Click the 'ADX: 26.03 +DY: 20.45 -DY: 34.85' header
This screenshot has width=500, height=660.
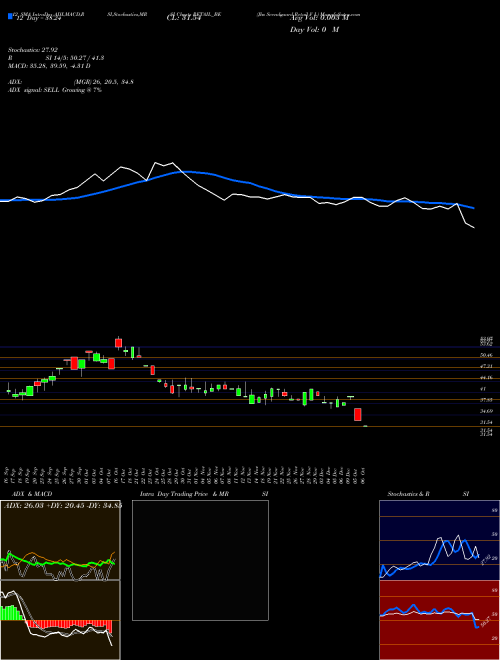point(62,506)
